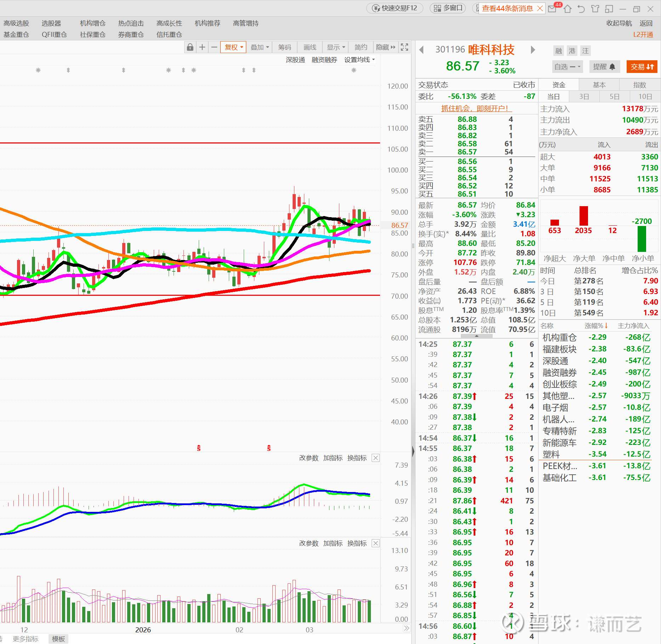
Task: Toggle the 画线 drawing tools
Action: (x=310, y=47)
